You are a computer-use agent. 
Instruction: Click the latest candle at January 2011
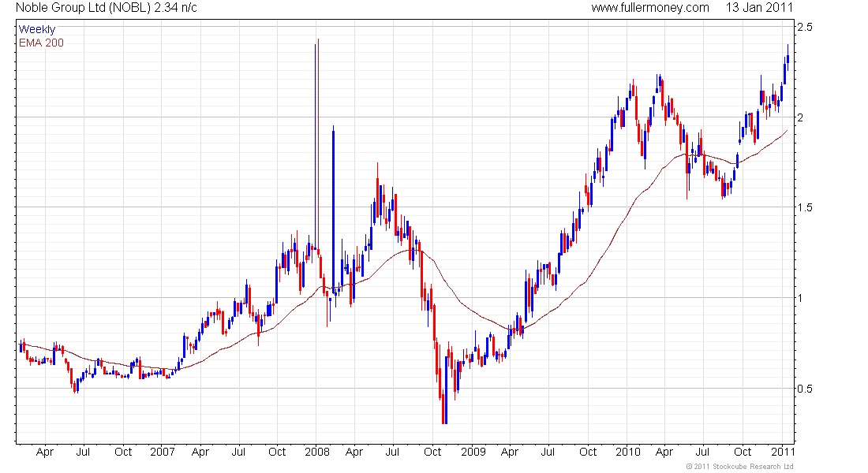click(788, 56)
